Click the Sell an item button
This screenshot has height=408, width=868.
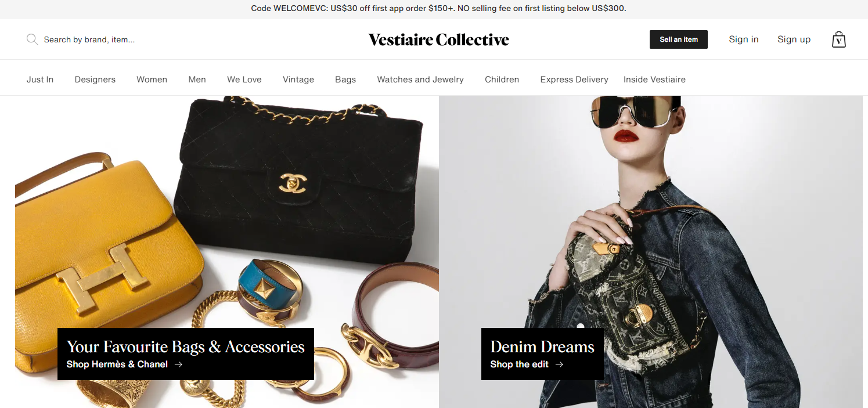678,39
